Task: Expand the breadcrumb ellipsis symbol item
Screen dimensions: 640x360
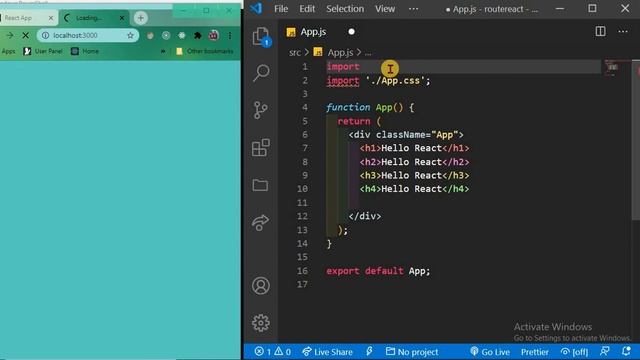Action: pos(368,53)
